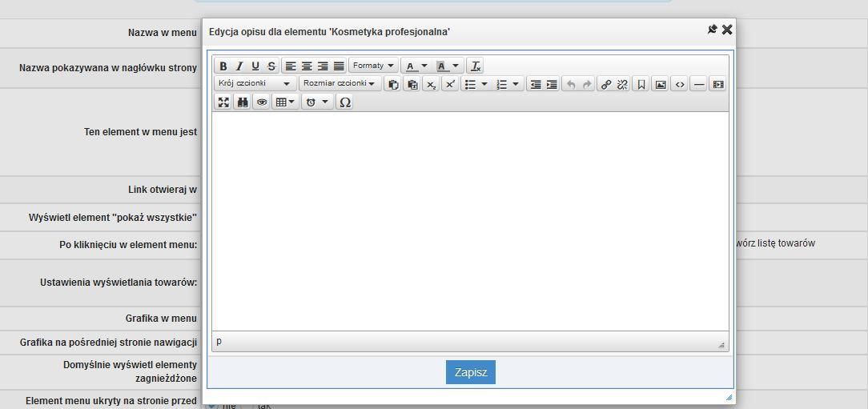Insert a bullet list
868x409 pixels.
point(470,84)
